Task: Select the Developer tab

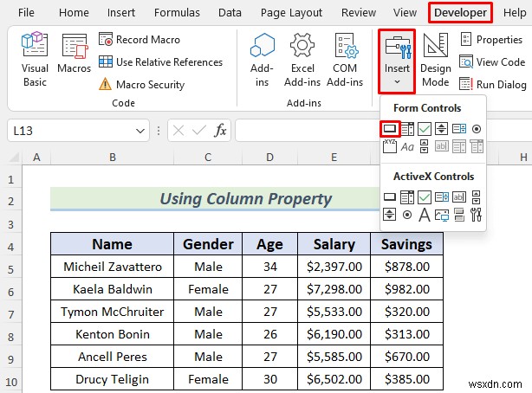Action: 460,12
